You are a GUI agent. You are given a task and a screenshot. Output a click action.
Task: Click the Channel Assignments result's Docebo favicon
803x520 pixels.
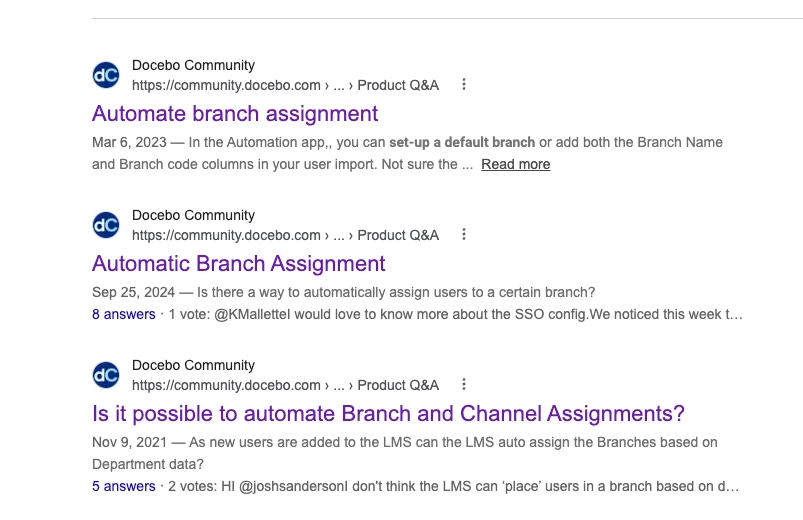point(106,375)
